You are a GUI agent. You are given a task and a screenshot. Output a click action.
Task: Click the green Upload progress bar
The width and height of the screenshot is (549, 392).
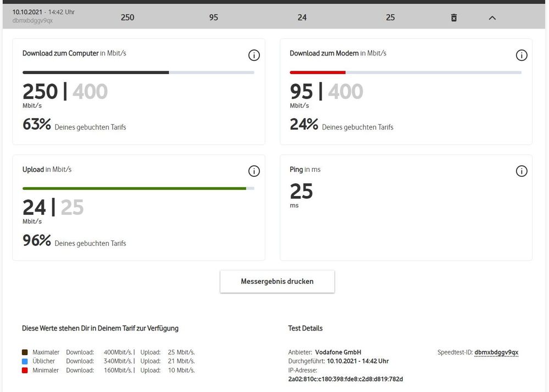[x=134, y=188]
